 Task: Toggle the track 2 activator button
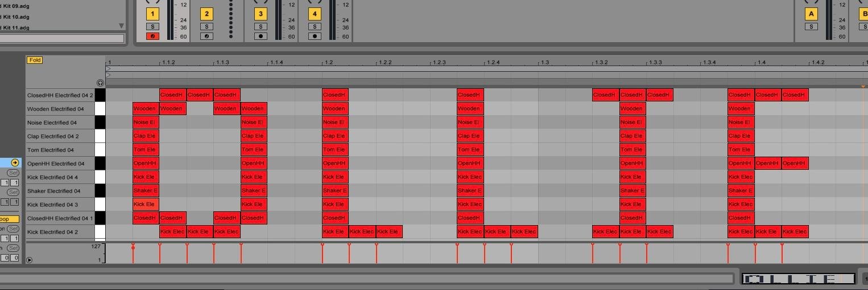pyautogui.click(x=206, y=14)
